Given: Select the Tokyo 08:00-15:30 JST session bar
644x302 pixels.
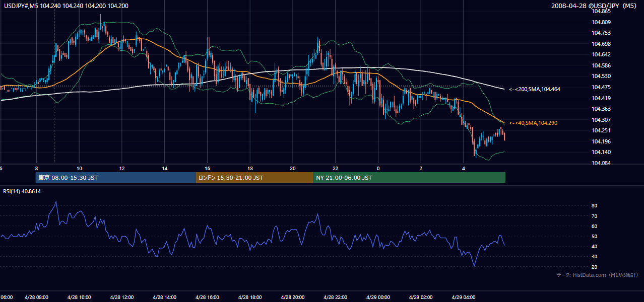Looking at the screenshot, I should (115, 178).
